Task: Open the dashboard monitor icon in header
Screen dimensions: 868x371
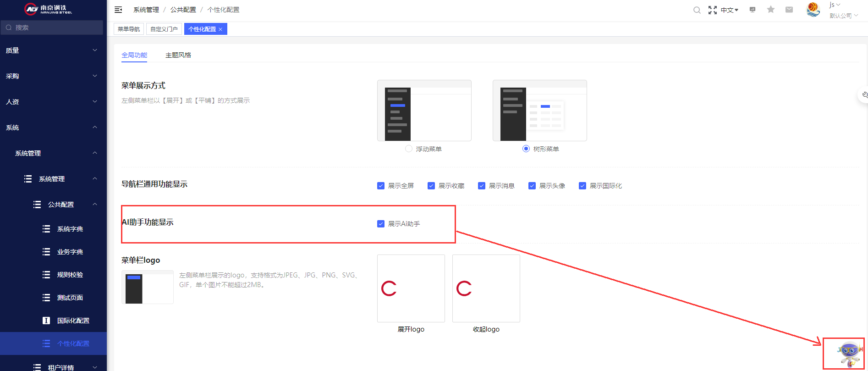Action: point(753,10)
